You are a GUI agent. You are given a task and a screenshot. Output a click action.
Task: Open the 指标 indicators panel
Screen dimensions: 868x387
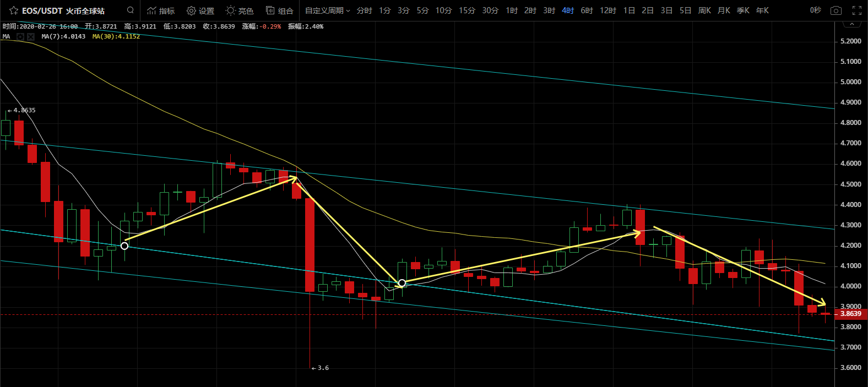[161, 10]
